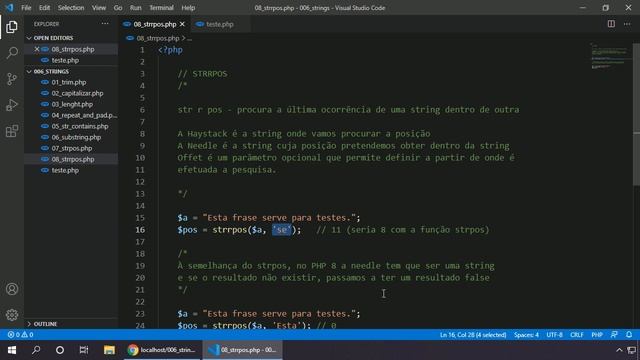Open the Go menu
The width and height of the screenshot is (640, 360).
(x=118, y=8)
